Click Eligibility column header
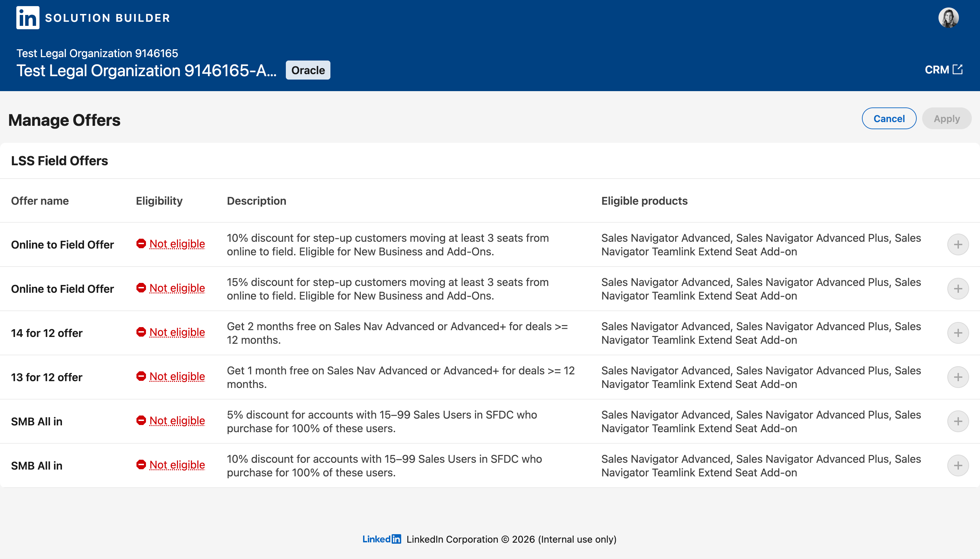This screenshot has height=559, width=980. (159, 201)
